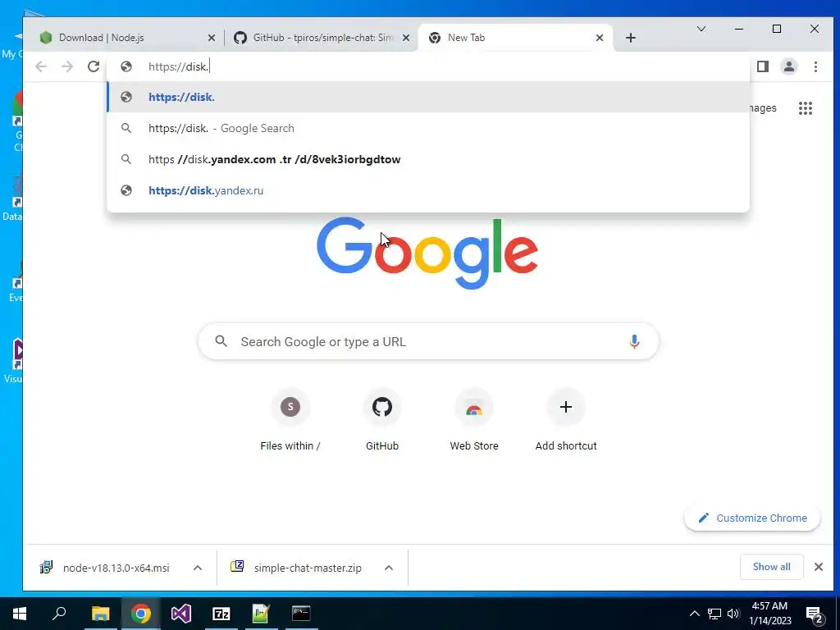Select the disk.yandex.com.tr suggestion
Viewport: 840px width, 630px height.
tap(428, 159)
